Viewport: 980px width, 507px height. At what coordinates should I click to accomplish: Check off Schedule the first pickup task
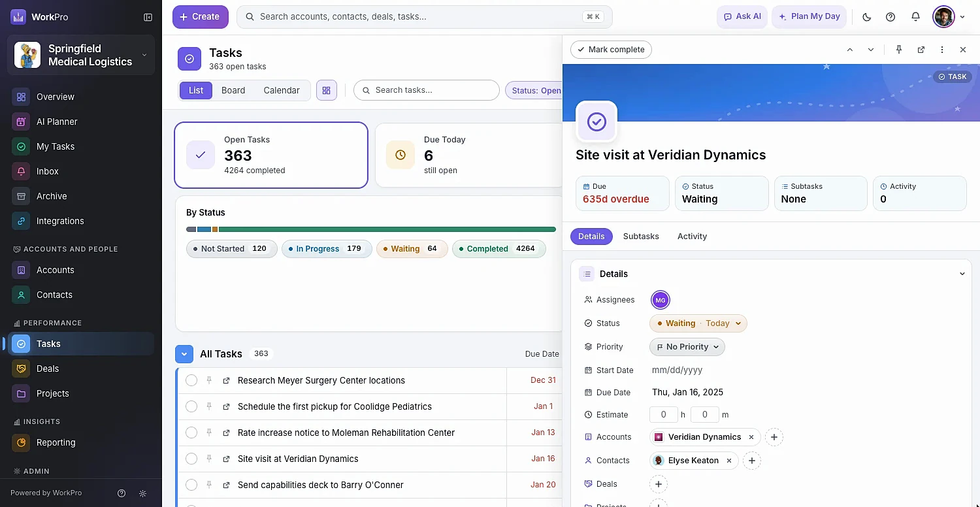click(x=191, y=406)
